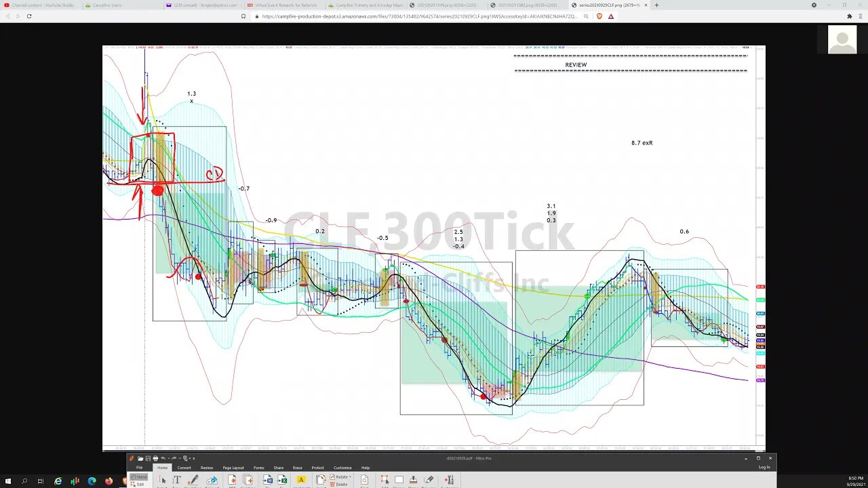Viewport: 868px width, 488px height.
Task: Activate the Type text tool
Action: point(176,480)
